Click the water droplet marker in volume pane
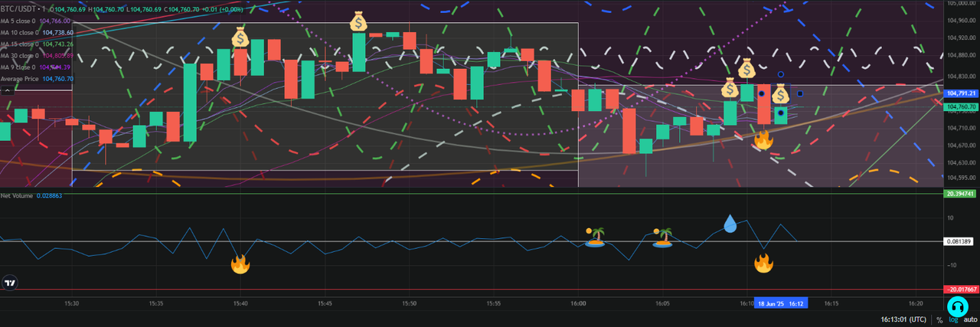Viewport: 980px width, 327px height. pyautogui.click(x=731, y=224)
